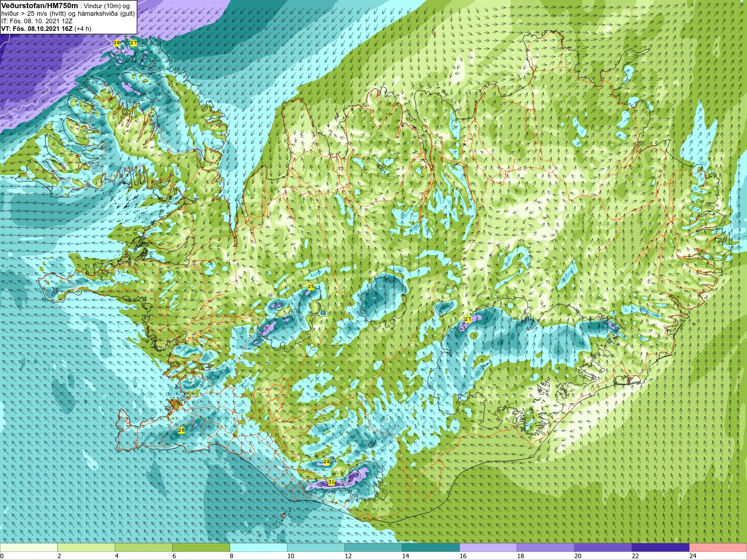Select the light green 2–4 legend swatch

(86, 548)
